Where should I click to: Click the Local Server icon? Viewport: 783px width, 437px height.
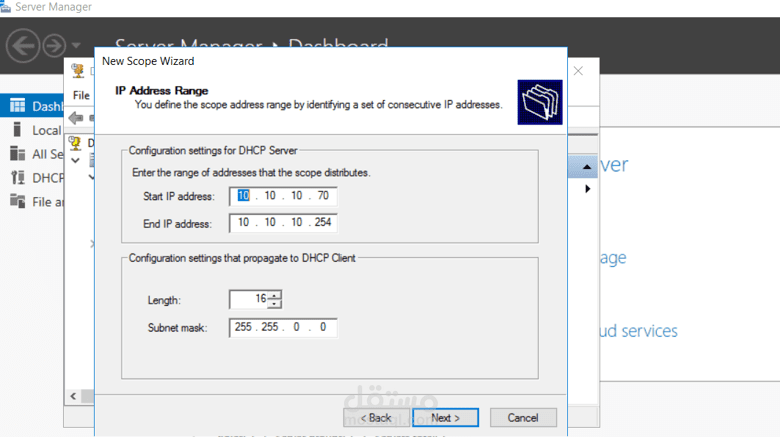click(x=17, y=129)
